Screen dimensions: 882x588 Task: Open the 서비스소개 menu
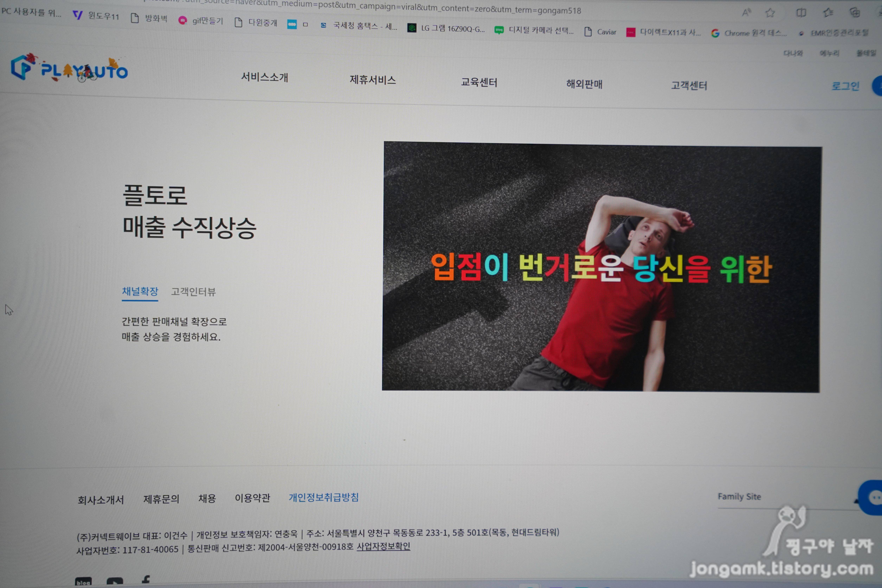point(264,77)
